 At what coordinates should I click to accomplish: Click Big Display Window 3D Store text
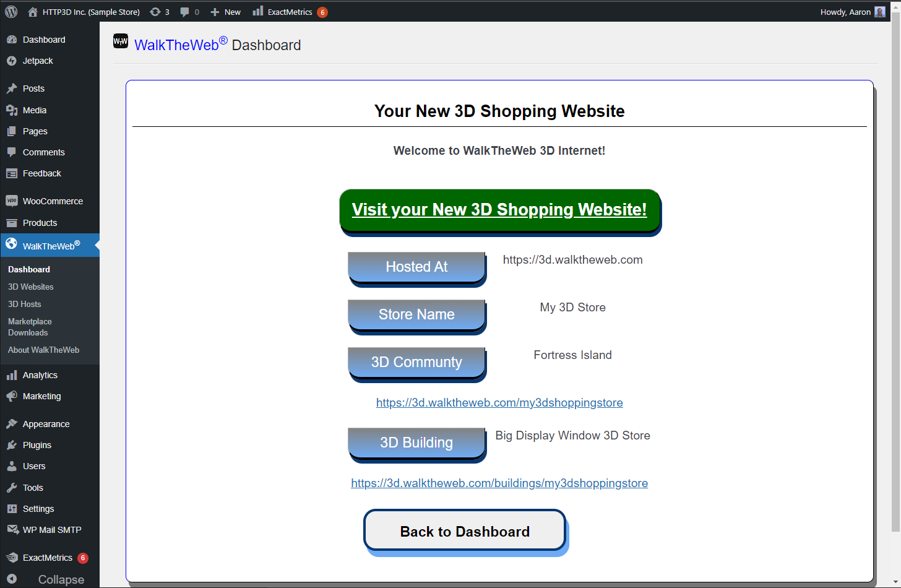click(572, 435)
